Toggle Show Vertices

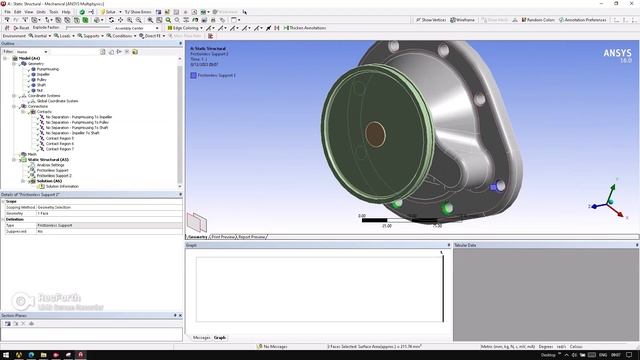click(431, 20)
